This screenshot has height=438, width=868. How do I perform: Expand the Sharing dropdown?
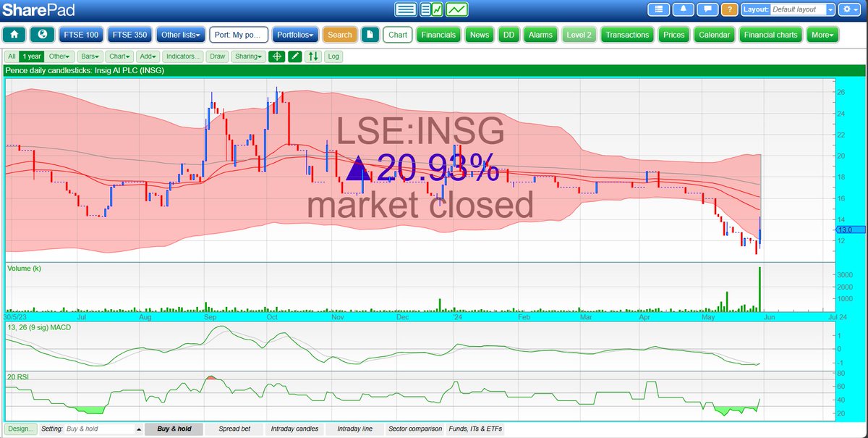click(x=247, y=56)
